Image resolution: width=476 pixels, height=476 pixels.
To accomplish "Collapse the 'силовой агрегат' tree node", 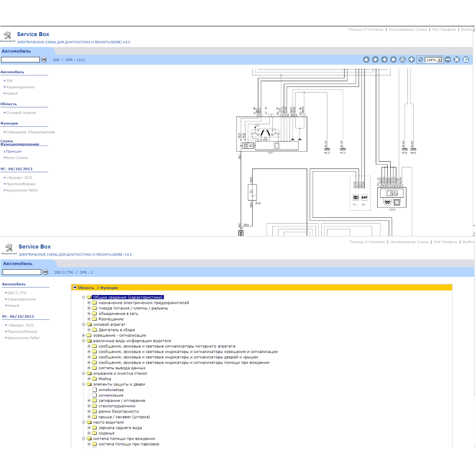I will click(84, 324).
